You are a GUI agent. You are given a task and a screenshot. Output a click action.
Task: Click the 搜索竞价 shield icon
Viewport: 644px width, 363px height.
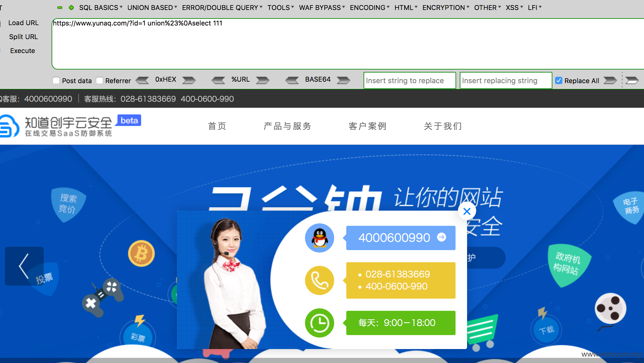[x=68, y=204]
